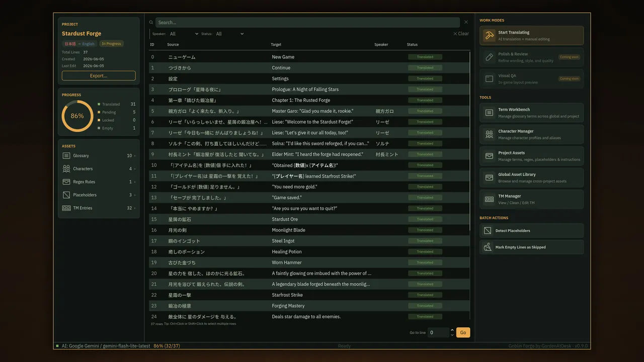
Task: Select row with target "Game saved."
Action: tap(309, 198)
